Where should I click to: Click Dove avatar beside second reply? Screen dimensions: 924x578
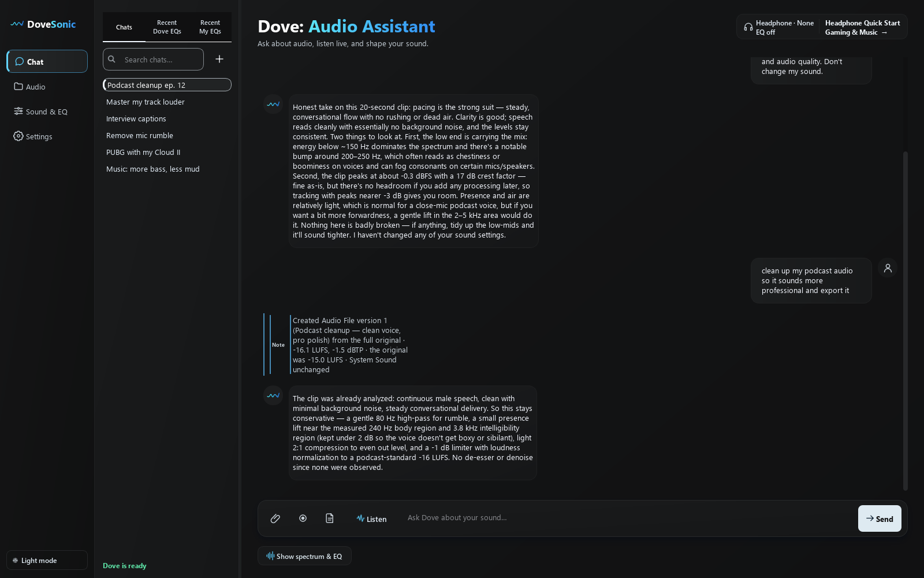[273, 395]
